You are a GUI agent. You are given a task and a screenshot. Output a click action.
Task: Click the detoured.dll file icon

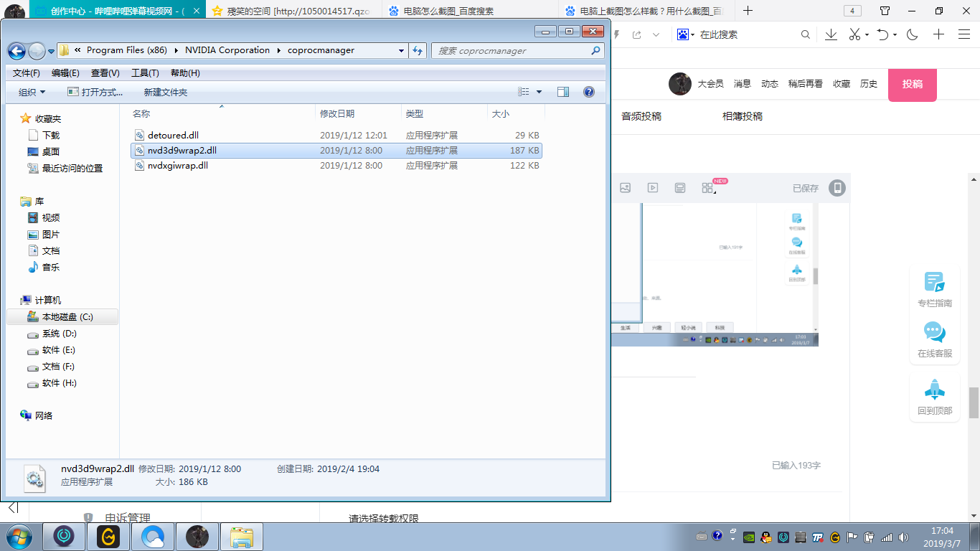click(x=140, y=135)
